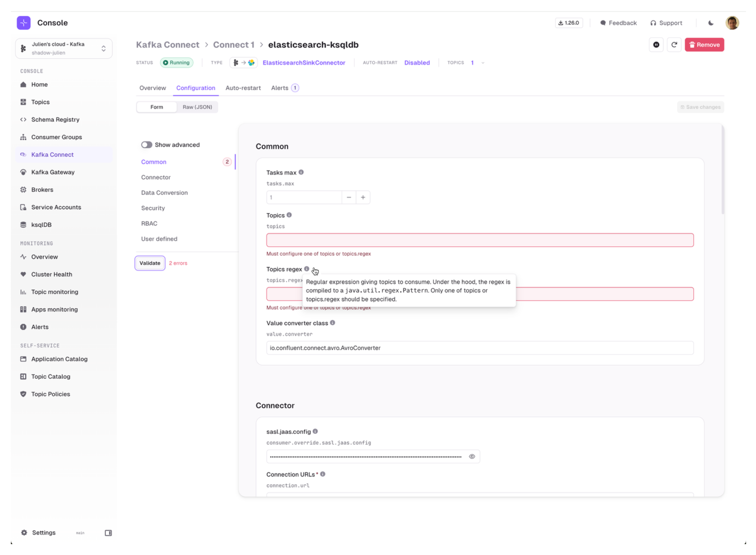Image resolution: width=756 pixels, height=555 pixels.
Task: Collapse the sidebar with the panel icon
Action: pos(108,533)
